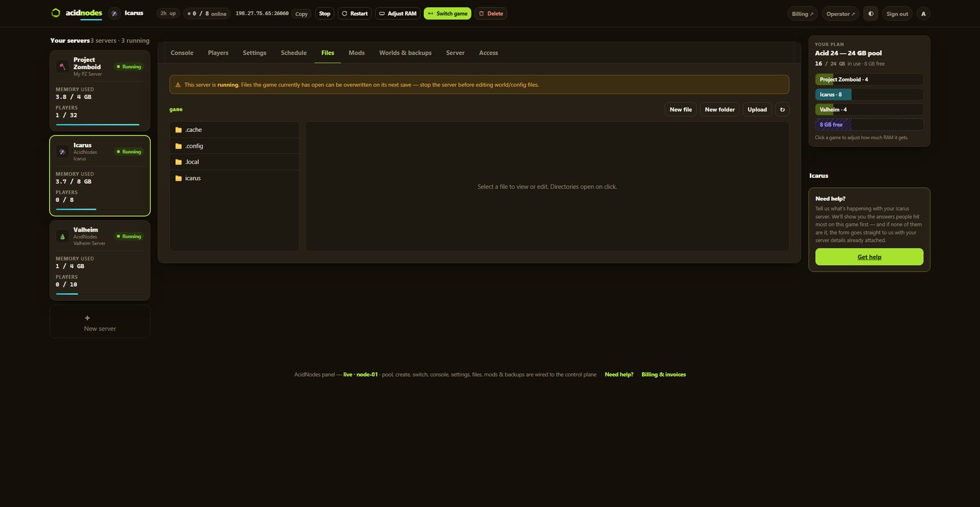
Task: Click the '2h up' uptime pill
Action: coord(168,13)
